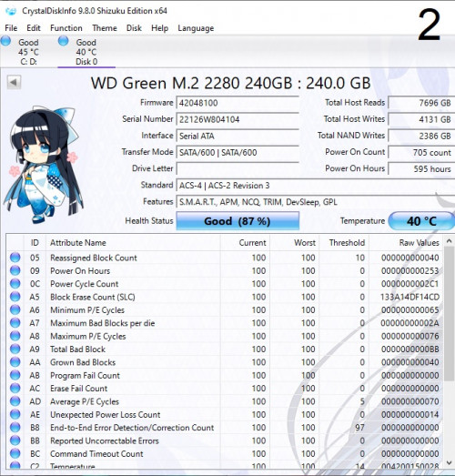The width and height of the screenshot is (455, 476).
Task: Click status icon of Command Timeout Count row
Action: pyautogui.click(x=15, y=453)
